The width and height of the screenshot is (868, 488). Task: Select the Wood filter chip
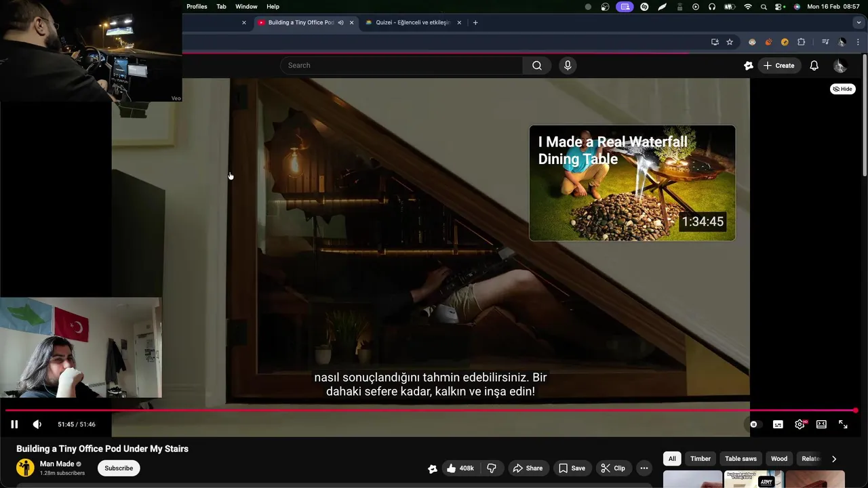(779, 459)
